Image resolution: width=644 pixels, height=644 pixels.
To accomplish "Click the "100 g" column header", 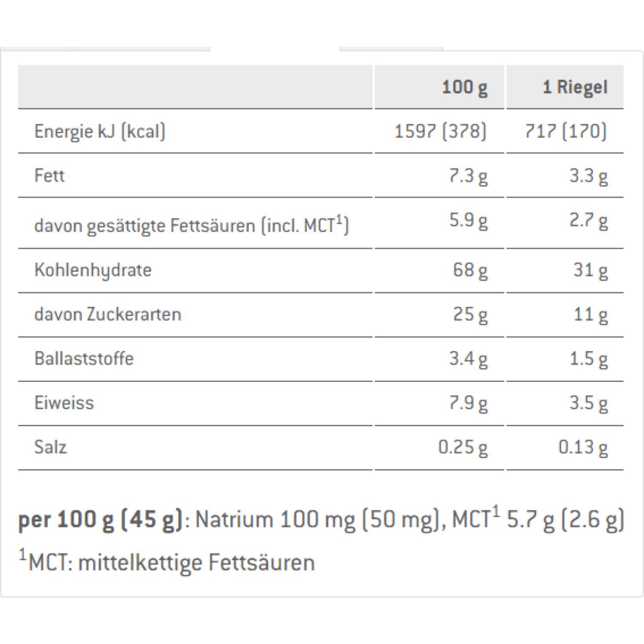I will coord(465,87).
